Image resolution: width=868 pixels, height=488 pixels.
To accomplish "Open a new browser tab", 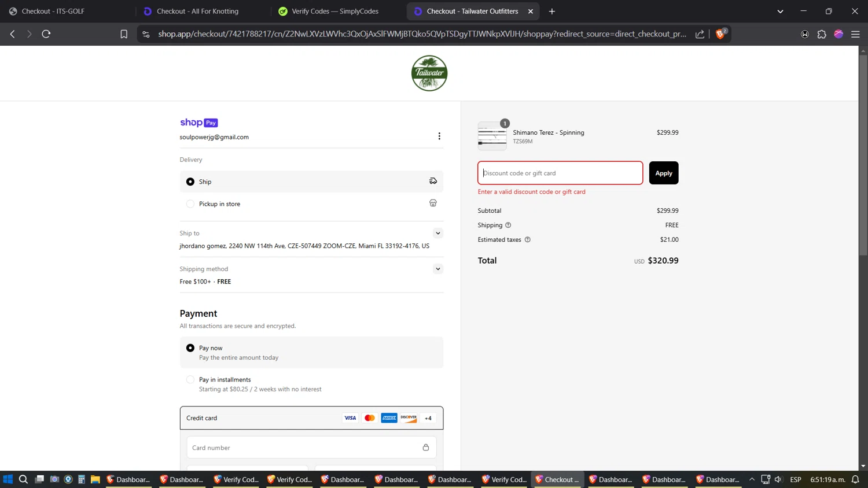I will pos(552,11).
